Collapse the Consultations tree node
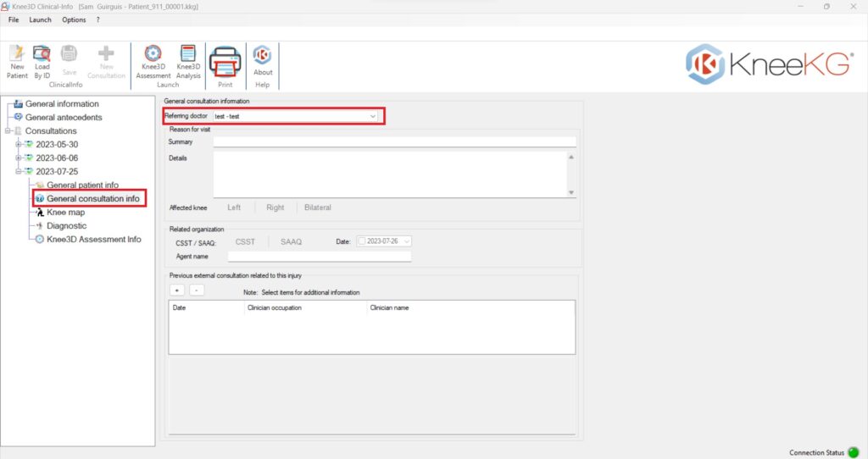868x459 pixels. tap(8, 131)
